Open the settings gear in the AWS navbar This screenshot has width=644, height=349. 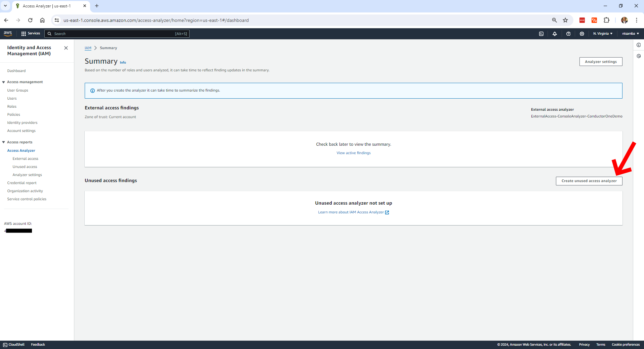click(x=582, y=34)
